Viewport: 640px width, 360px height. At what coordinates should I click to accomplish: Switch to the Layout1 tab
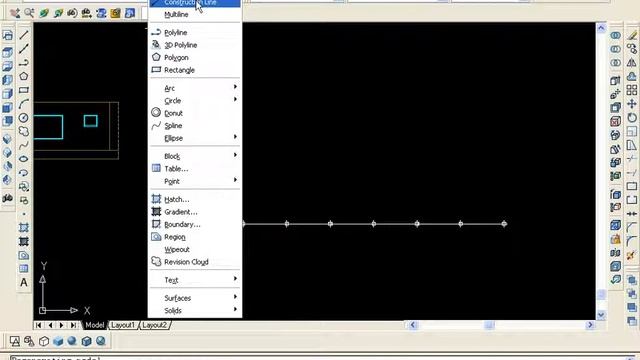(x=123, y=325)
